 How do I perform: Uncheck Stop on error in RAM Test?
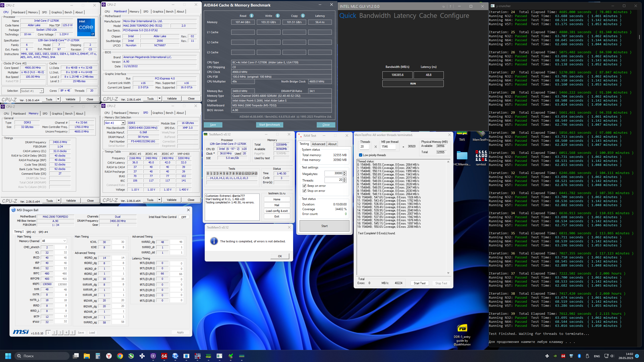click(304, 191)
